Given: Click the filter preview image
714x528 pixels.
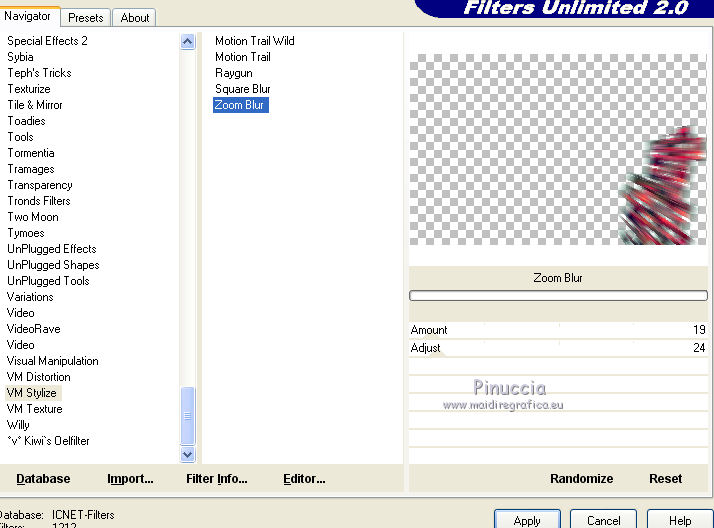Looking at the screenshot, I should (x=558, y=149).
